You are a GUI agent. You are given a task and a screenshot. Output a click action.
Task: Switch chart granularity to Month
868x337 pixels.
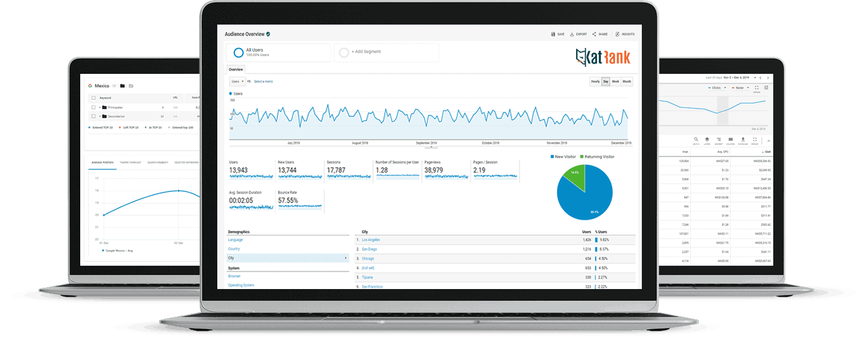(627, 81)
